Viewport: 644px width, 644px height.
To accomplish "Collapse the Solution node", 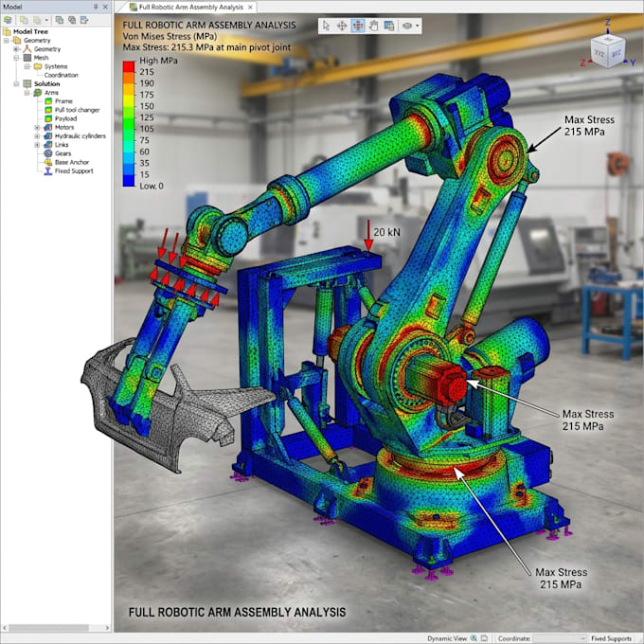I will [x=16, y=83].
